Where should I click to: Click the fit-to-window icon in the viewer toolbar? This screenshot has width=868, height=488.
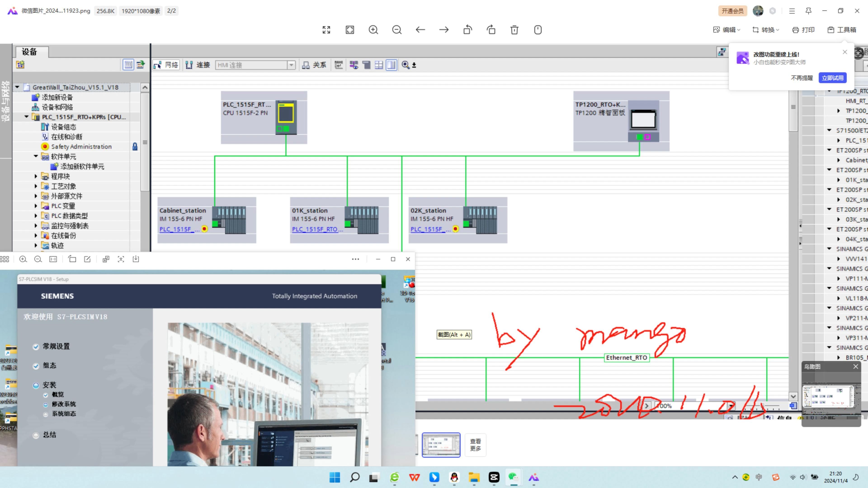pos(350,30)
